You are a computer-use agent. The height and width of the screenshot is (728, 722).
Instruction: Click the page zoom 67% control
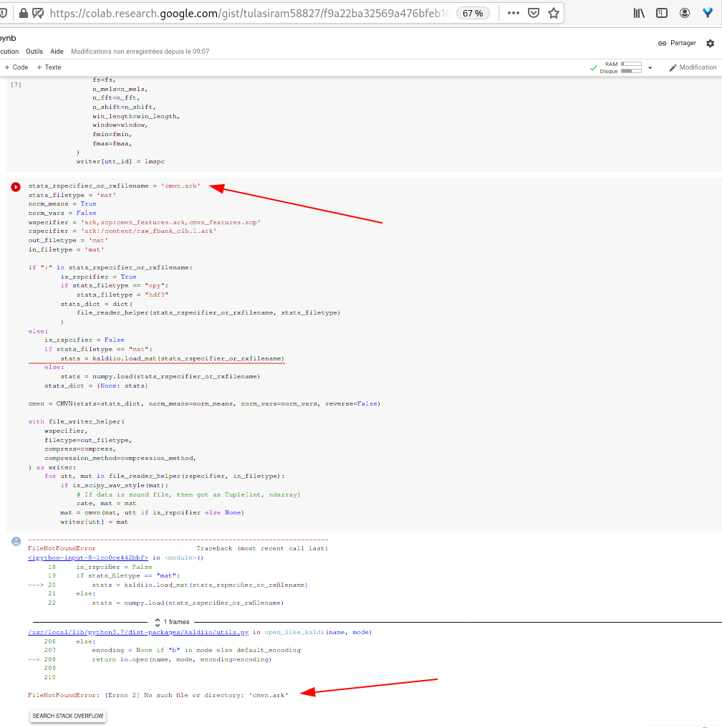pyautogui.click(x=473, y=12)
